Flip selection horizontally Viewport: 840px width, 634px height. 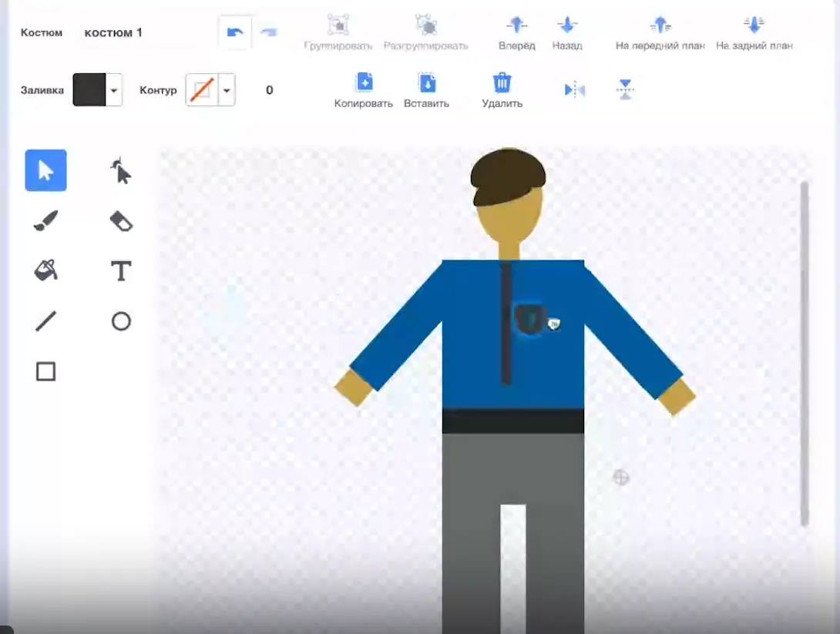tap(575, 90)
